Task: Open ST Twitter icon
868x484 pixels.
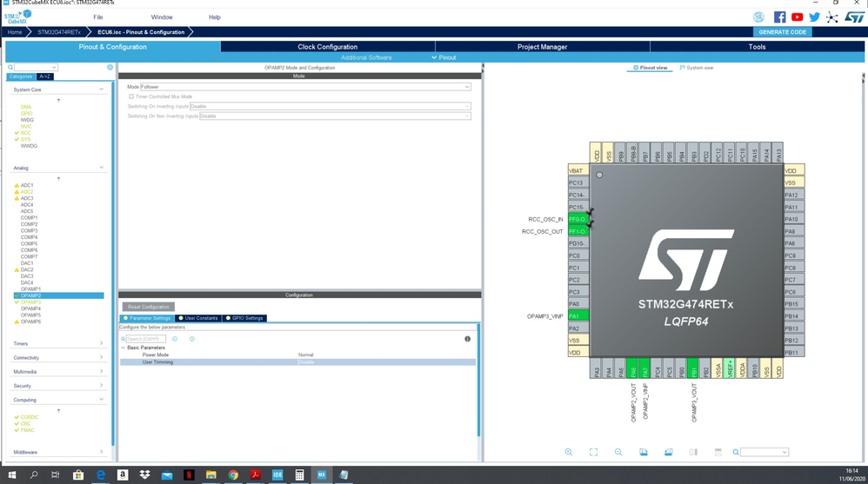Action: click(x=814, y=17)
